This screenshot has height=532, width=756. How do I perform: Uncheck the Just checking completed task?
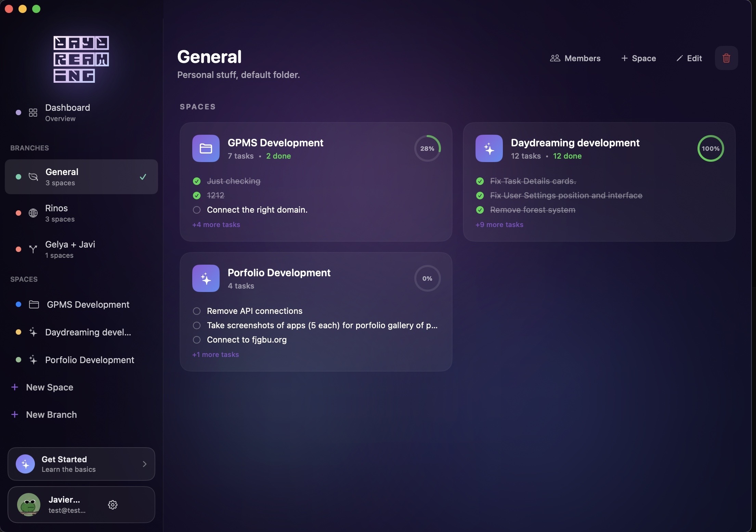coord(197,181)
